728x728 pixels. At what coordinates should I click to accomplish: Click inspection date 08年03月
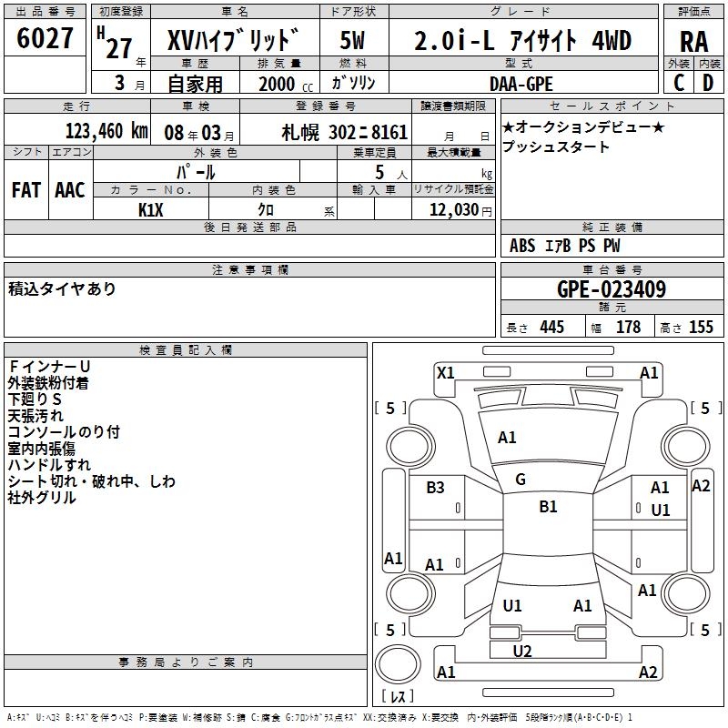pos(198,133)
